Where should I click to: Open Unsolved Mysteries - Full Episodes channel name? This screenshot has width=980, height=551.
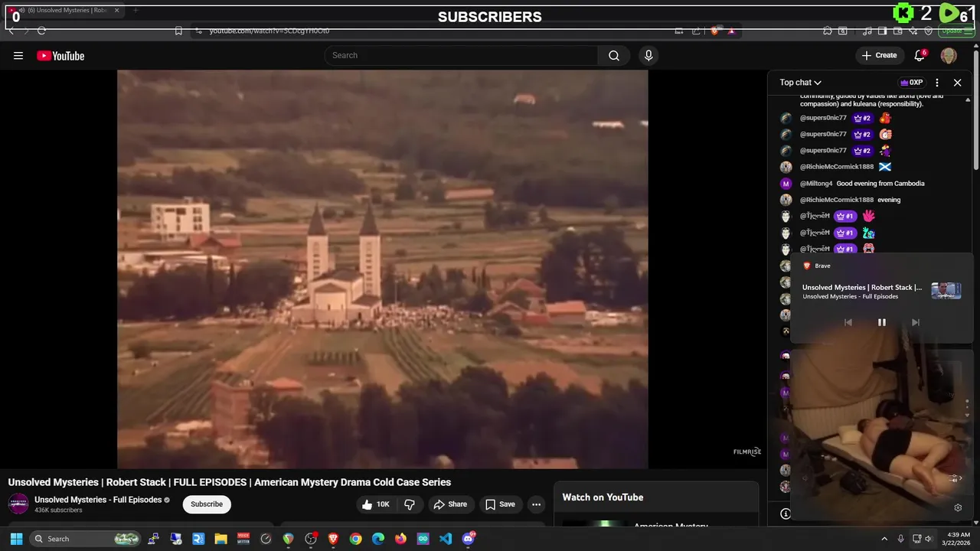98,500
